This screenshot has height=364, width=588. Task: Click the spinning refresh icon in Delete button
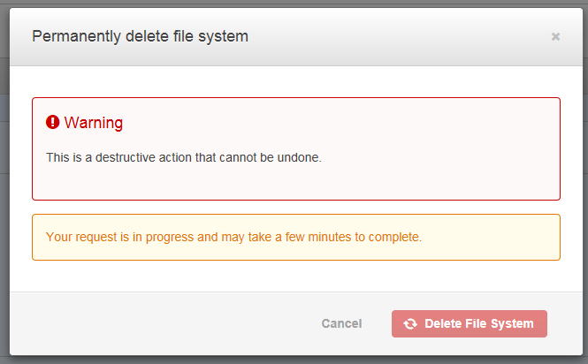pyautogui.click(x=410, y=324)
